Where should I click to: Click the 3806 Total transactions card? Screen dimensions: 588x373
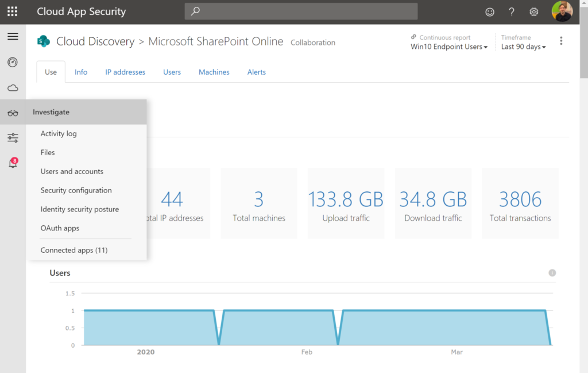520,203
